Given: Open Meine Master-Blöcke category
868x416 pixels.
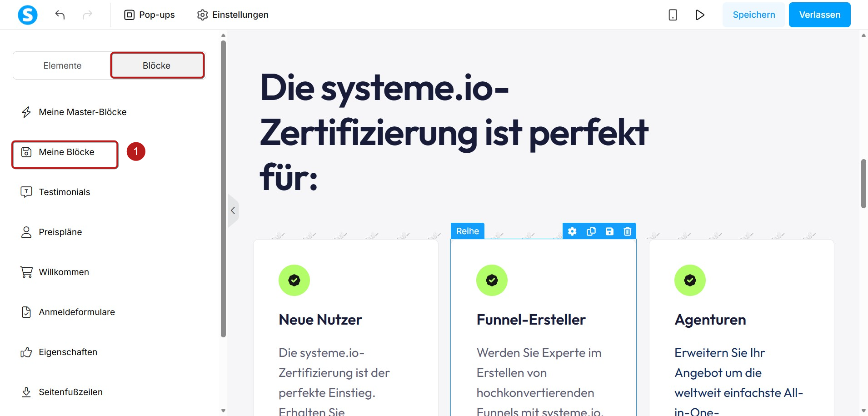Looking at the screenshot, I should (x=74, y=112).
